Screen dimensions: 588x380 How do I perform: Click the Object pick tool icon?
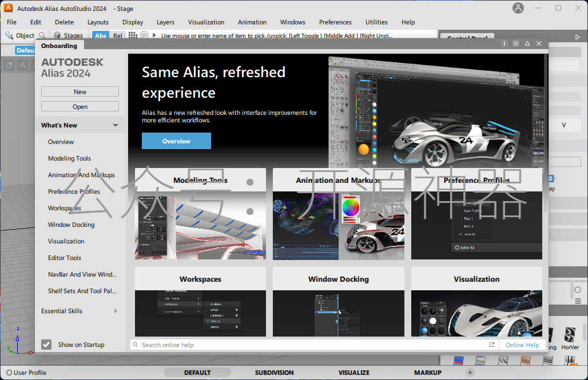9,35
